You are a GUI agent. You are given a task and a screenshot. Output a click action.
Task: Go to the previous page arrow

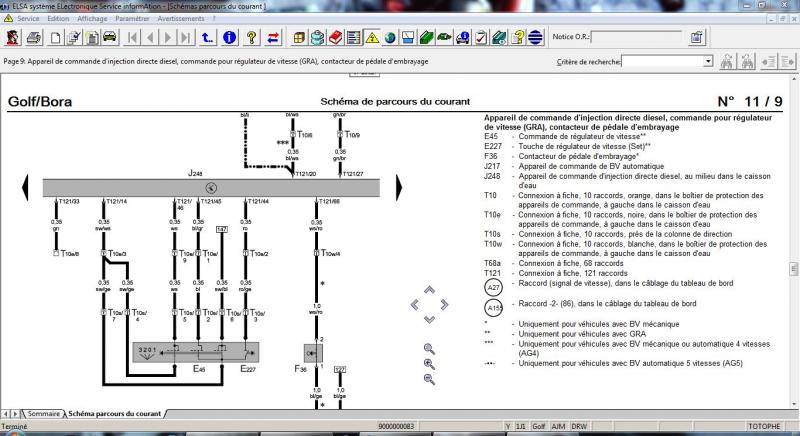150,37
